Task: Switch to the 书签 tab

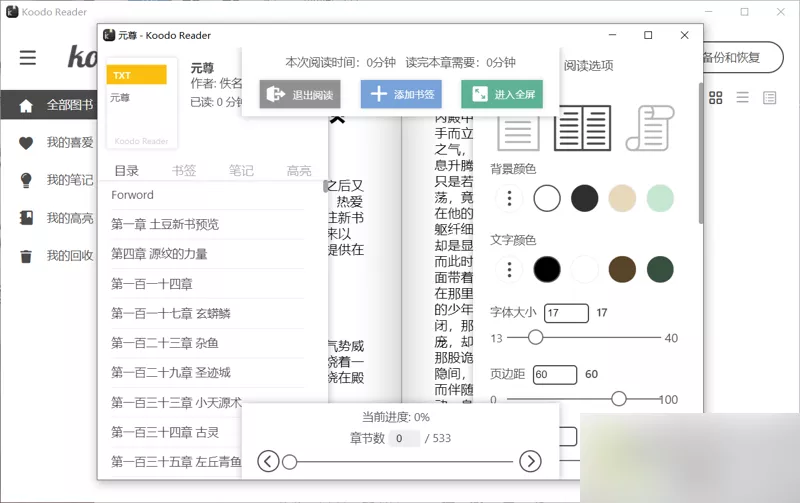Action: click(184, 170)
